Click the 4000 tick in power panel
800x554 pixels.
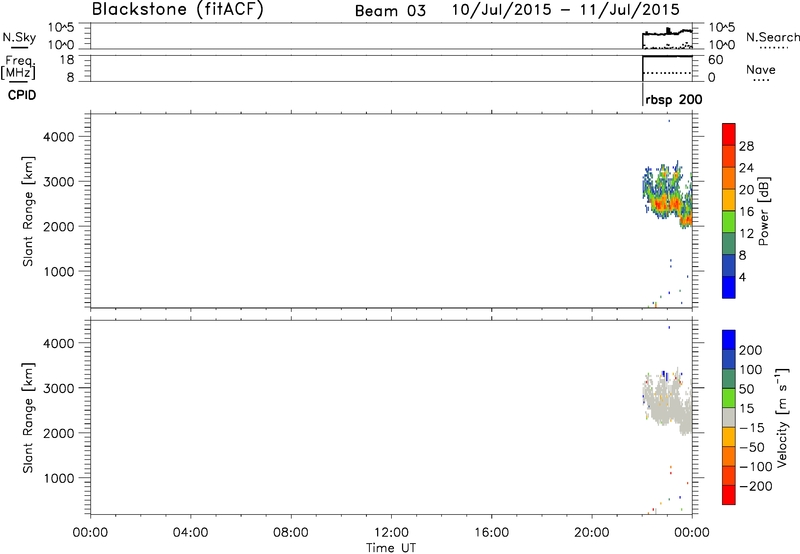tap(59, 137)
